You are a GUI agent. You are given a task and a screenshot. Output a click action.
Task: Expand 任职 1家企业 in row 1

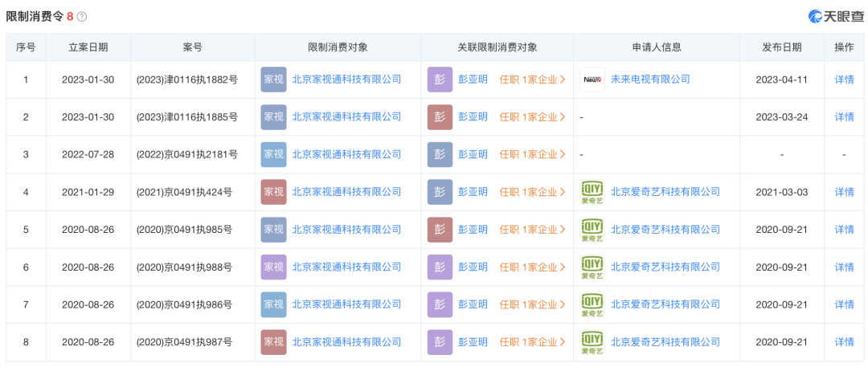(532, 80)
